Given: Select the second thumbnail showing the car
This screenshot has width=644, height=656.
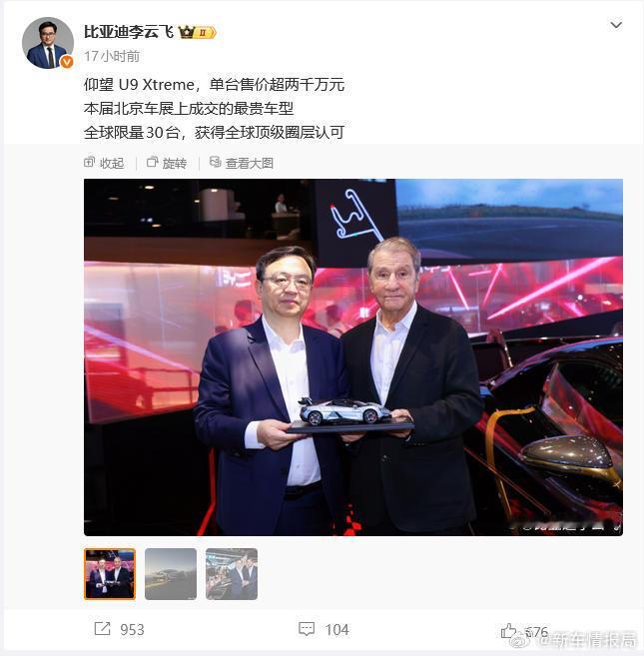Looking at the screenshot, I should [x=171, y=573].
